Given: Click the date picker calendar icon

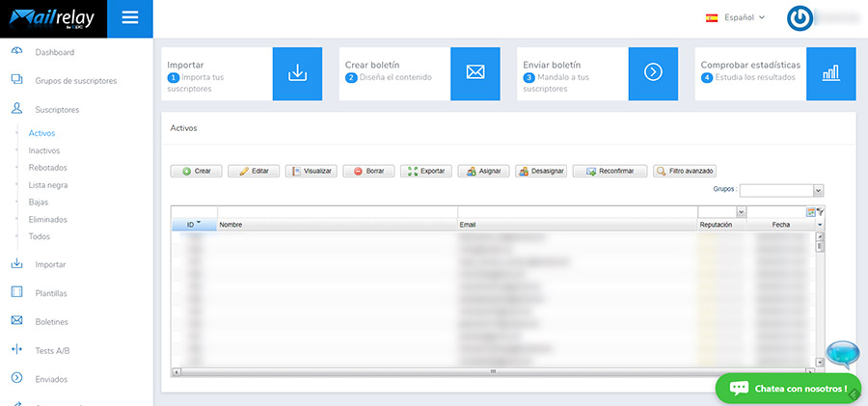Looking at the screenshot, I should click(811, 211).
